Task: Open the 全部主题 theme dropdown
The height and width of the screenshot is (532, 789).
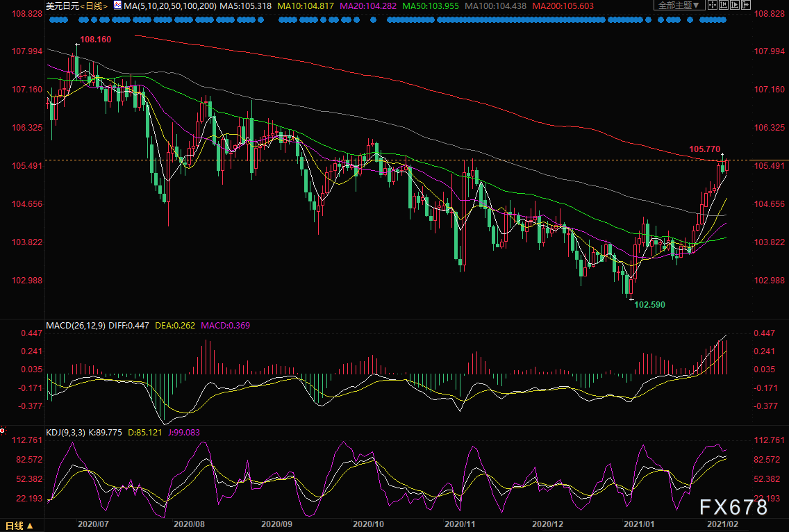Action: pyautogui.click(x=679, y=5)
